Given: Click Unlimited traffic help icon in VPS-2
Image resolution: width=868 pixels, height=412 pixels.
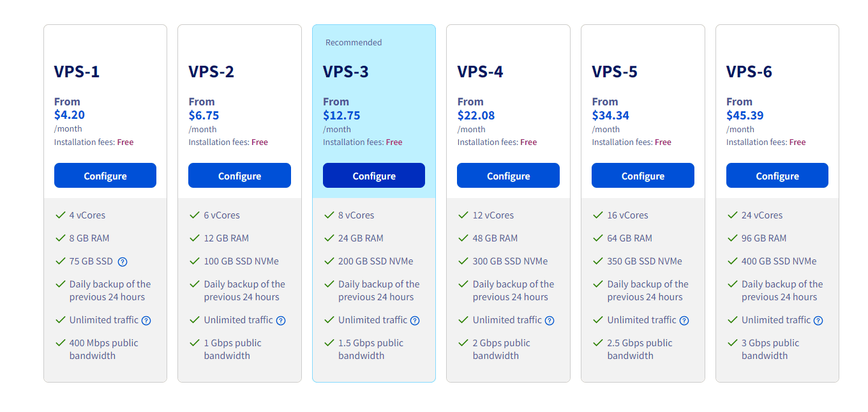Looking at the screenshot, I should (x=281, y=321).
